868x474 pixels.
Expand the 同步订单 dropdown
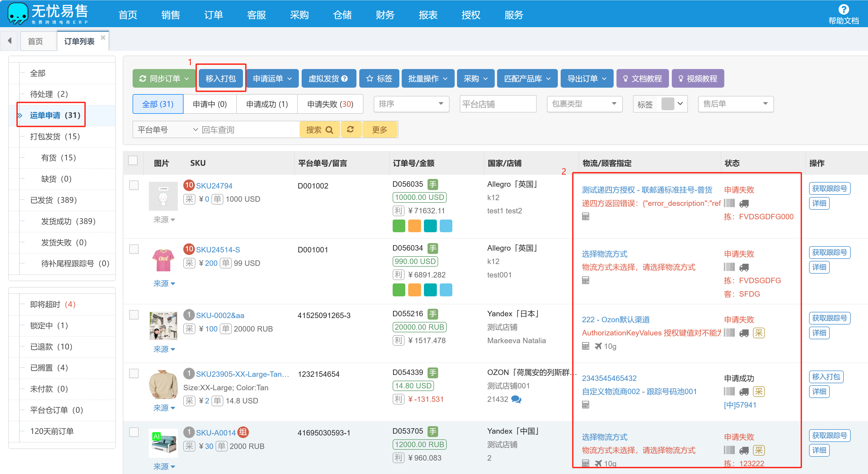pos(164,79)
